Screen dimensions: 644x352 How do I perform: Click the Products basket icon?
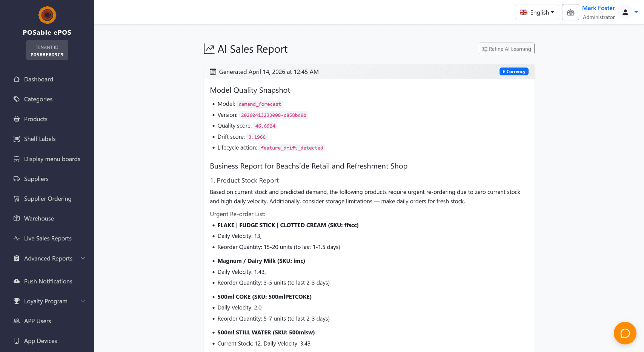(17, 119)
